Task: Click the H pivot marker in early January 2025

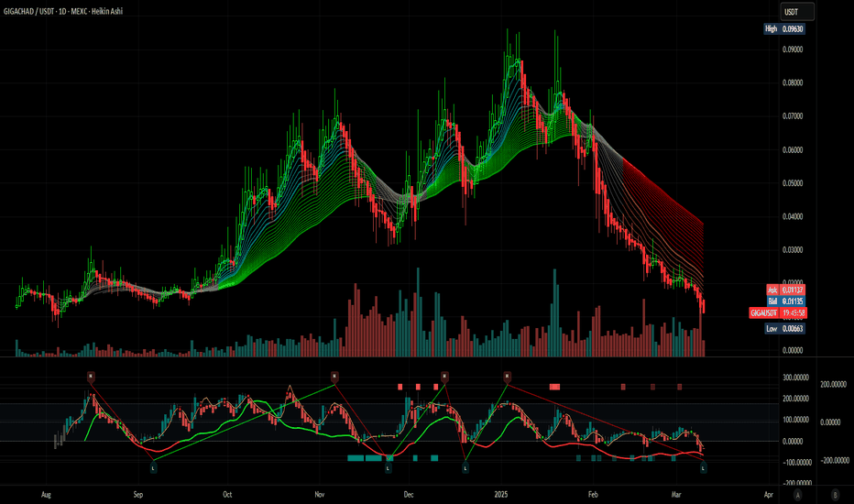Action: pyautogui.click(x=507, y=376)
